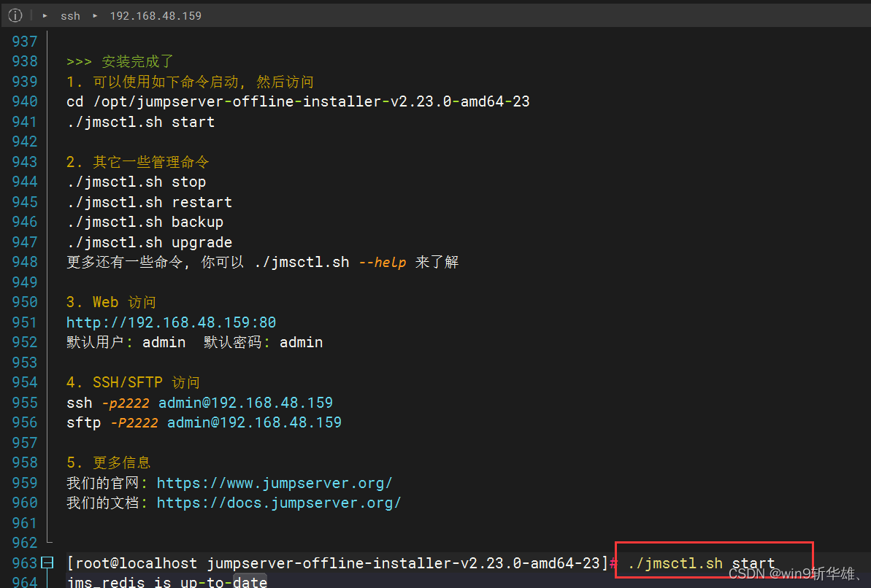Click line number 950 in the gutter
Viewport: 871px width, 588px height.
(24, 302)
